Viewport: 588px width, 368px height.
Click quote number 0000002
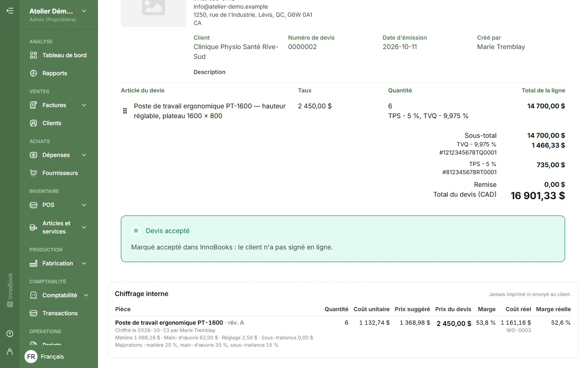tap(303, 47)
